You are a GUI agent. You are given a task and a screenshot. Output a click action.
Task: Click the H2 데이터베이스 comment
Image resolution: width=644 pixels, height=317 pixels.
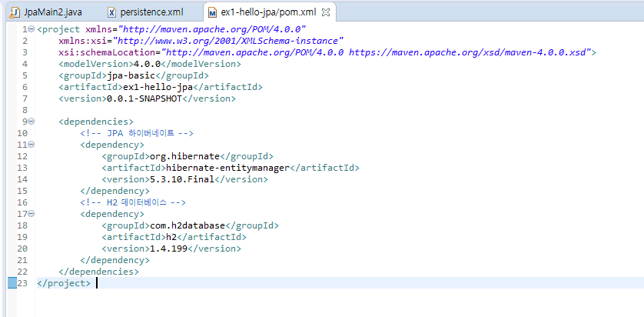coord(133,202)
